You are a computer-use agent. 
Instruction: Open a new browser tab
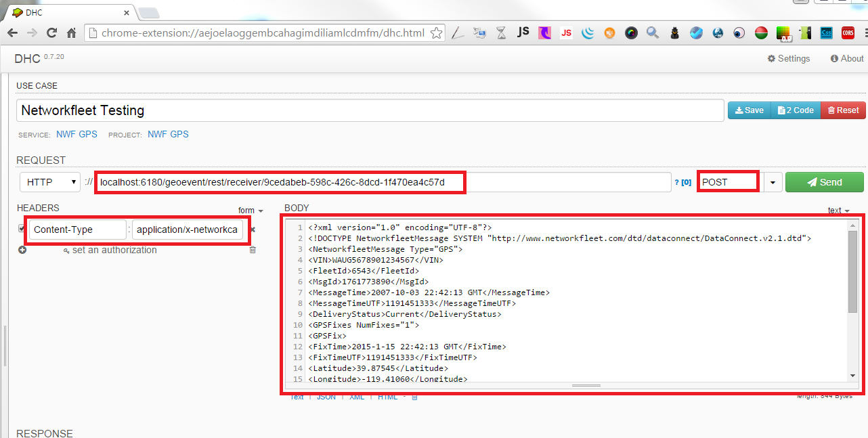pos(148,13)
